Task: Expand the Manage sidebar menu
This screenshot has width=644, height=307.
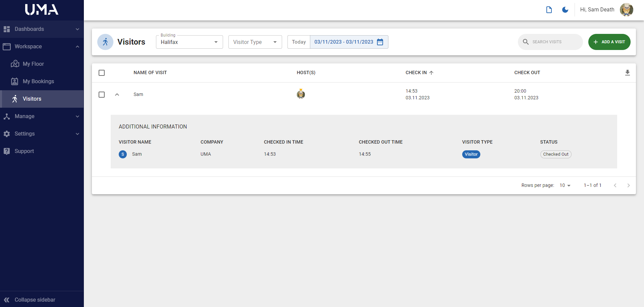Action: pos(42,116)
